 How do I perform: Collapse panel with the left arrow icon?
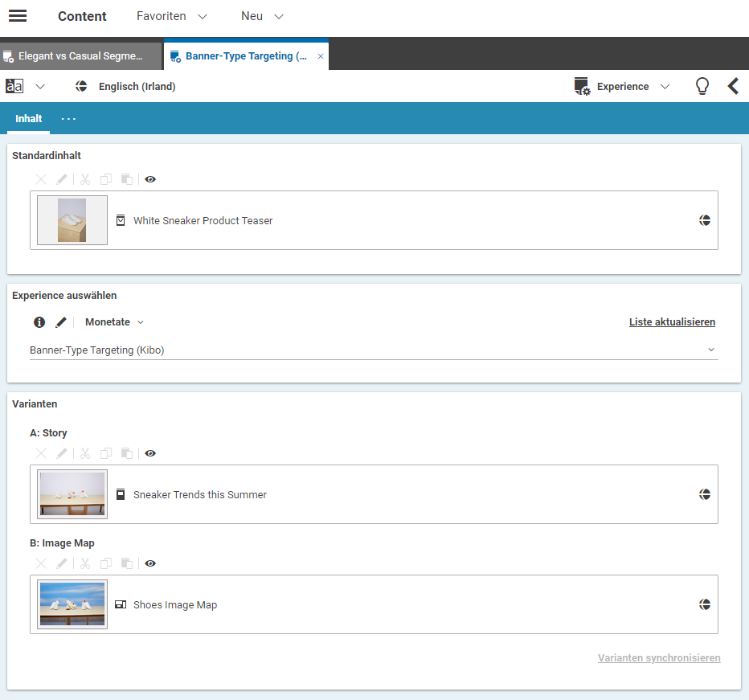(732, 87)
